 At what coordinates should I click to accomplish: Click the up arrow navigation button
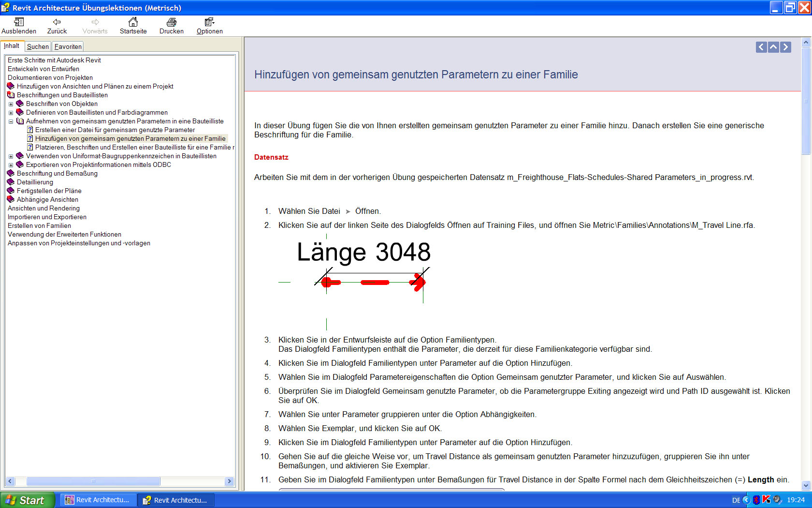773,47
